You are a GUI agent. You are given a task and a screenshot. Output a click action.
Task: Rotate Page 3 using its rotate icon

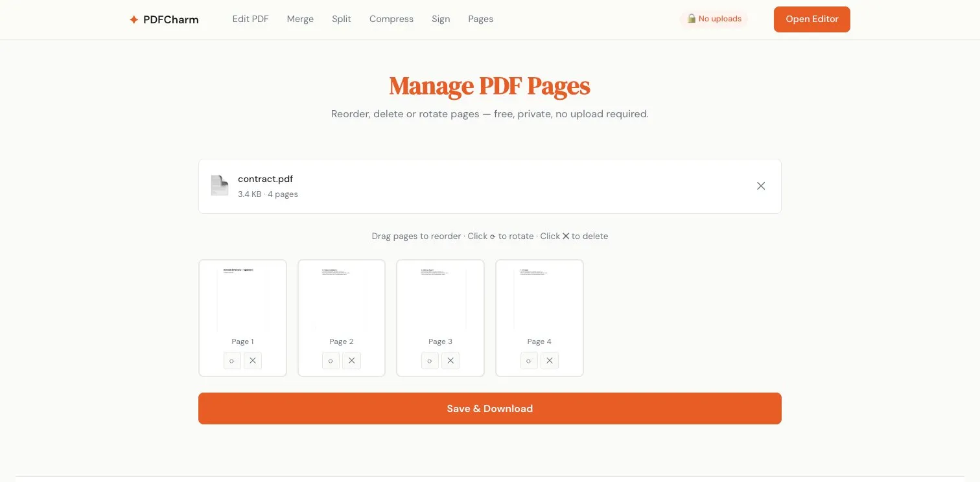[430, 360]
